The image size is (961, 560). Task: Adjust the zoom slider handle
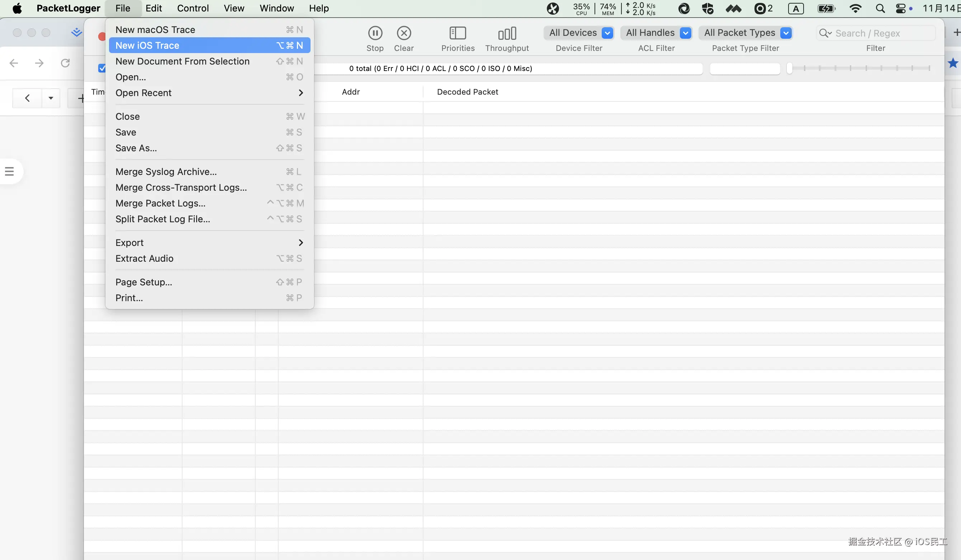coord(789,68)
